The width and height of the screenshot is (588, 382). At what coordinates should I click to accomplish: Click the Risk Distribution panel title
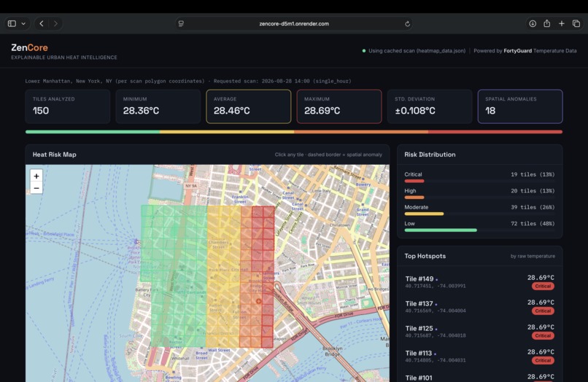click(430, 155)
